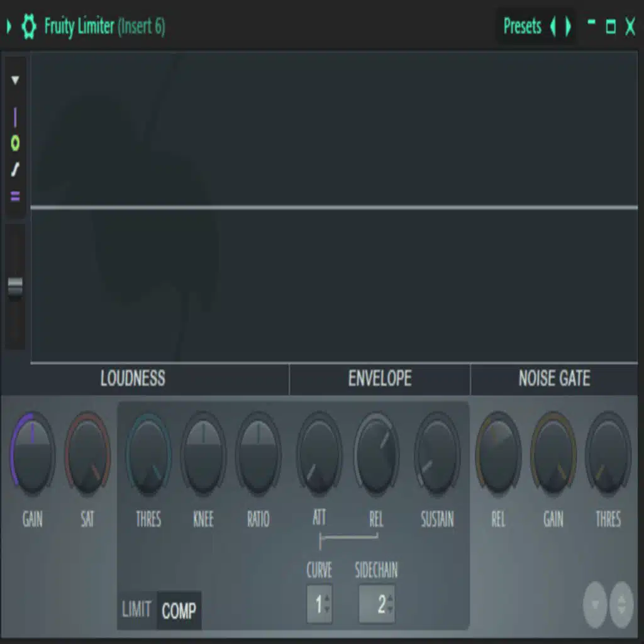Expand the plugin menu arrow in title bar
The width and height of the screenshot is (644, 644).
tap(9, 26)
